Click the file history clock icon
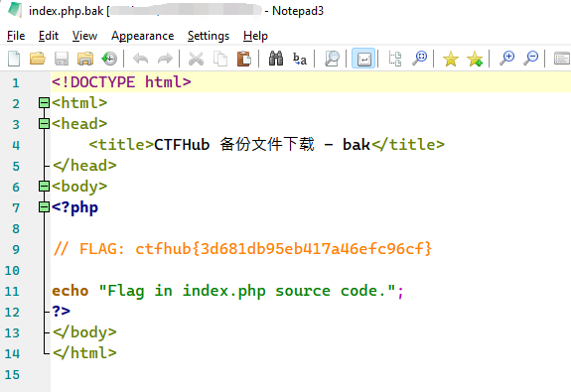Screen dimensions: 571x392 tap(109, 59)
